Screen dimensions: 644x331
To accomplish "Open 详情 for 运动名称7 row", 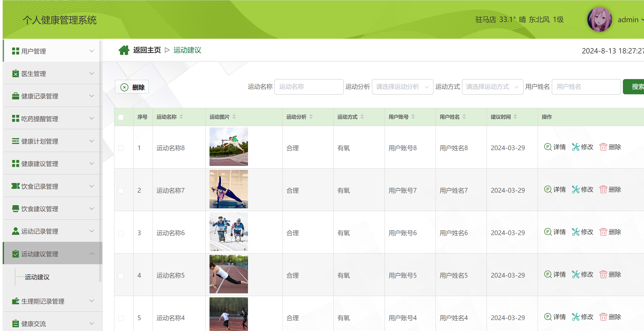I will [555, 189].
